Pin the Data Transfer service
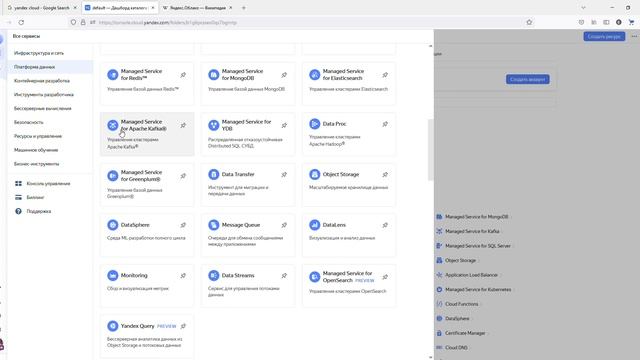Image resolution: width=640 pixels, height=360 pixels. 284,175
